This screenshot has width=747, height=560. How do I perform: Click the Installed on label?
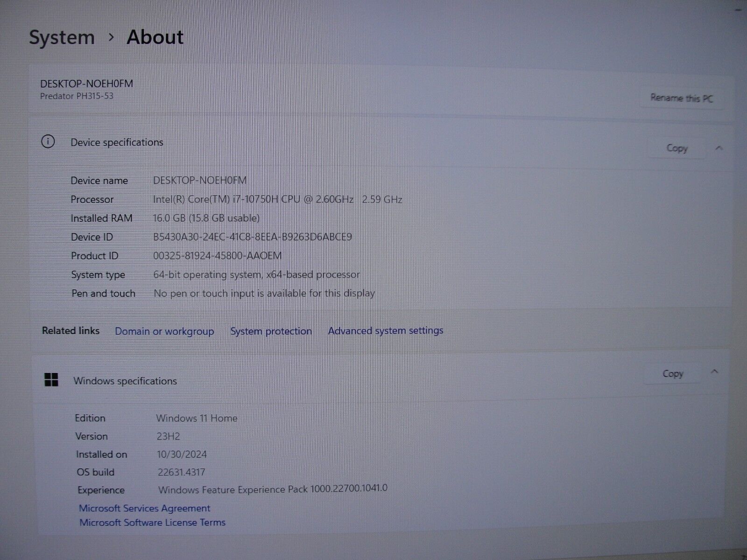101,454
